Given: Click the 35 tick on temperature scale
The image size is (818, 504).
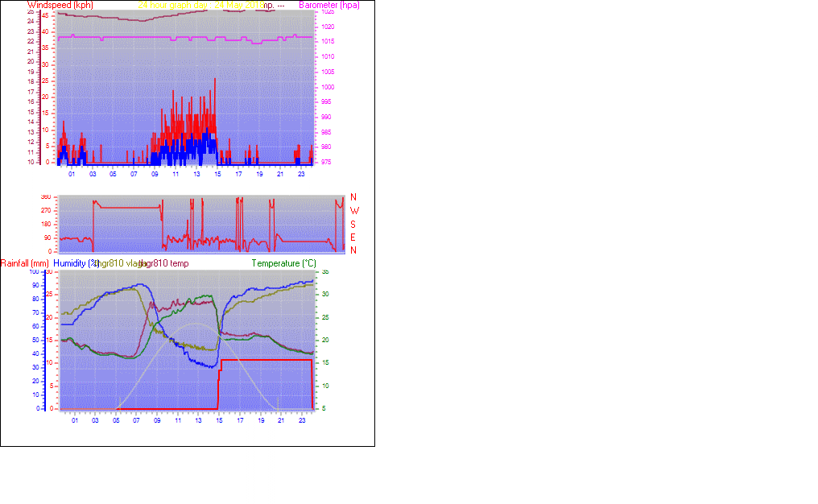Looking at the screenshot, I should (324, 272).
